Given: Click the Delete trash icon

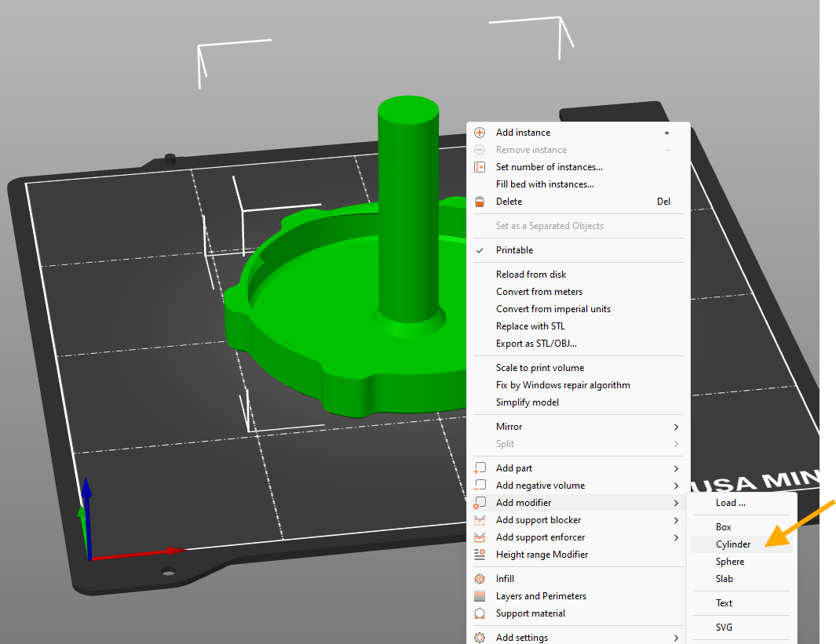Looking at the screenshot, I should tap(480, 202).
